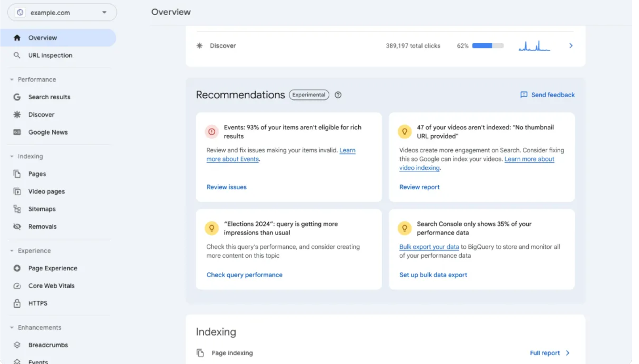Click the red alert icon on Events card
Screen dimensions: 639x364
click(x=212, y=132)
